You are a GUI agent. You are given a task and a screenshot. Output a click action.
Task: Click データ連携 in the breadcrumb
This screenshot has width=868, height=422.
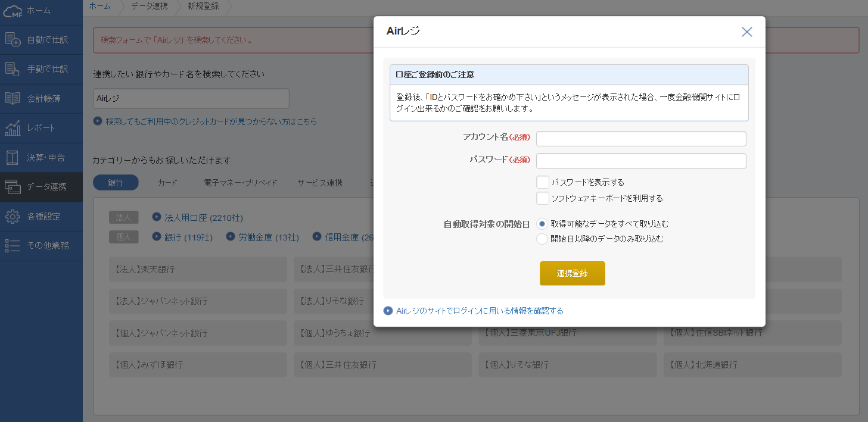[150, 5]
